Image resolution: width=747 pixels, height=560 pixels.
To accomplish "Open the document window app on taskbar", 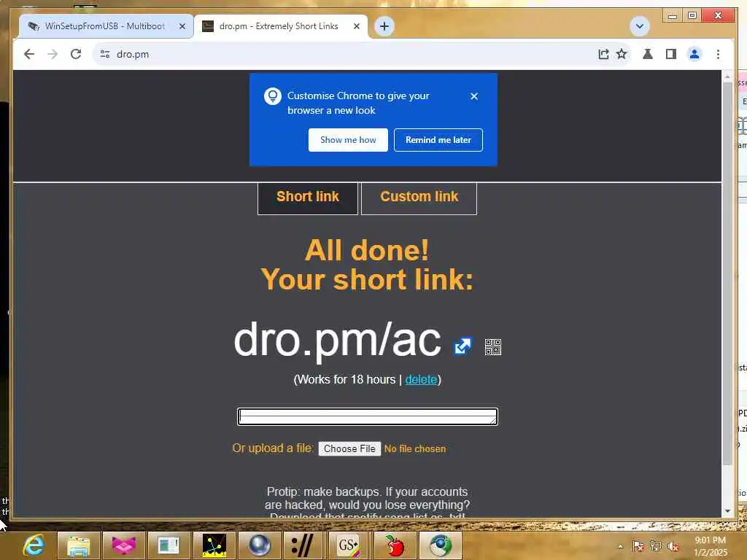I will point(169,545).
